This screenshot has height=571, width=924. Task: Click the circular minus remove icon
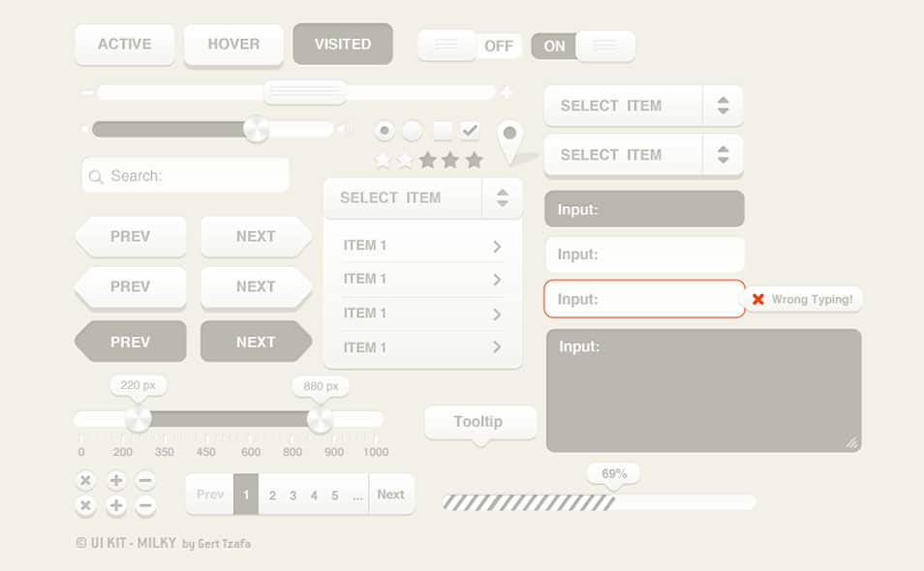pyautogui.click(x=147, y=479)
